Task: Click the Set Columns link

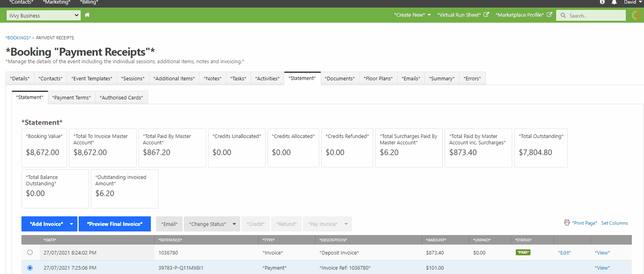Action: 614,223
